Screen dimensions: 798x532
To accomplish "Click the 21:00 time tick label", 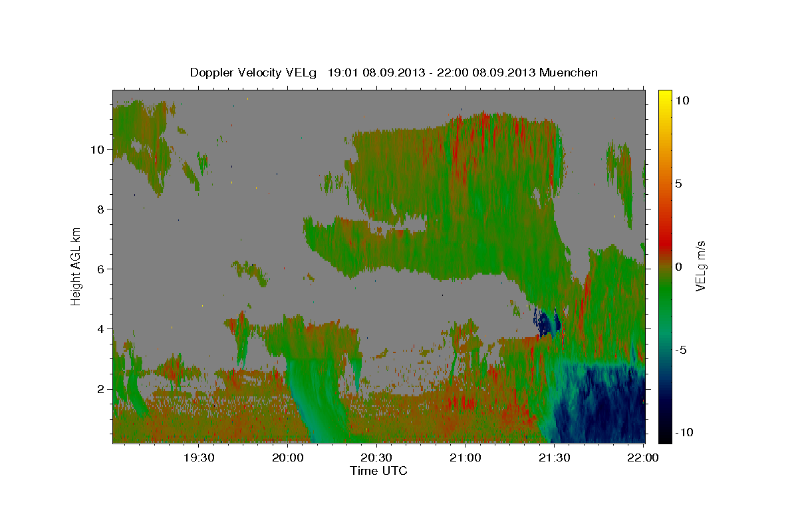I will pyautogui.click(x=465, y=458).
